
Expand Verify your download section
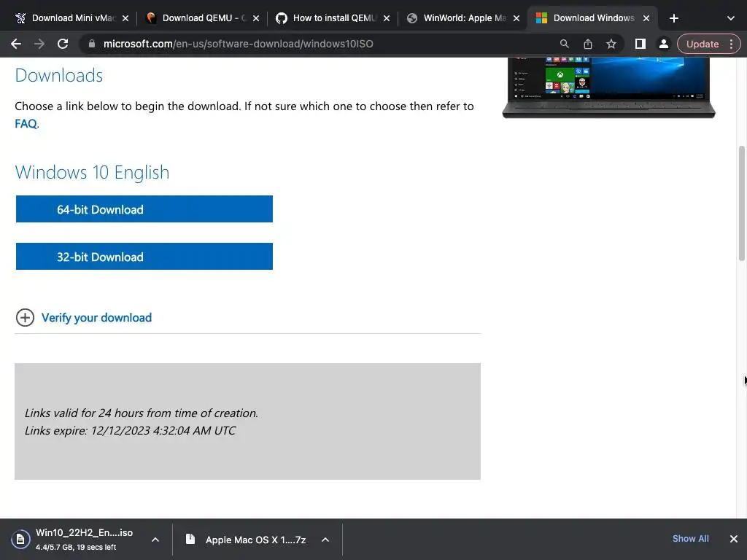tap(96, 318)
